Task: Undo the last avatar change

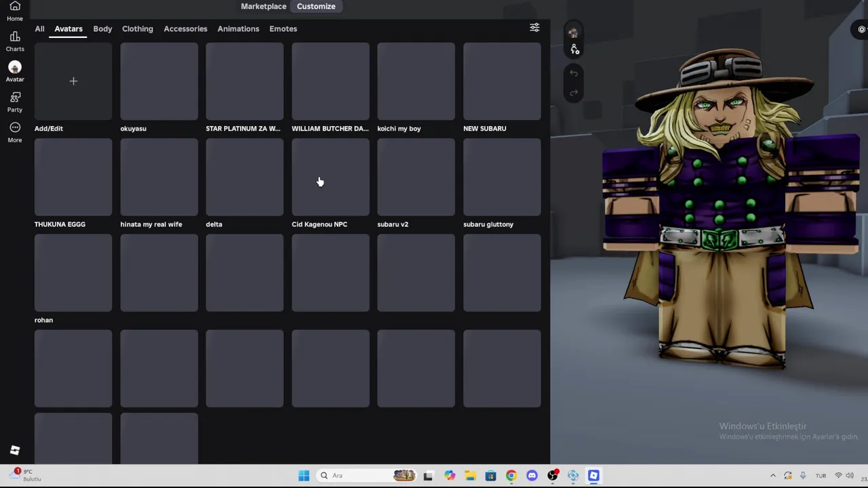Action: pyautogui.click(x=574, y=73)
